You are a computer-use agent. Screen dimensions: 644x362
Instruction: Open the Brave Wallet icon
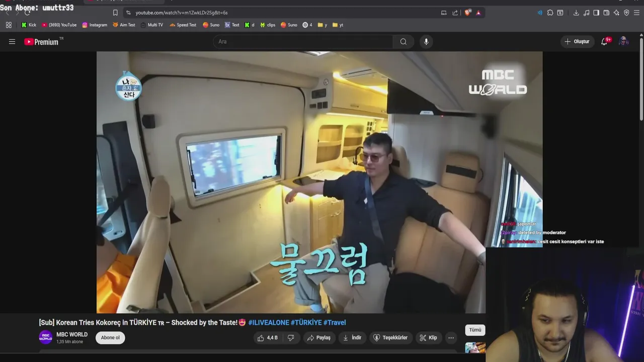click(606, 13)
